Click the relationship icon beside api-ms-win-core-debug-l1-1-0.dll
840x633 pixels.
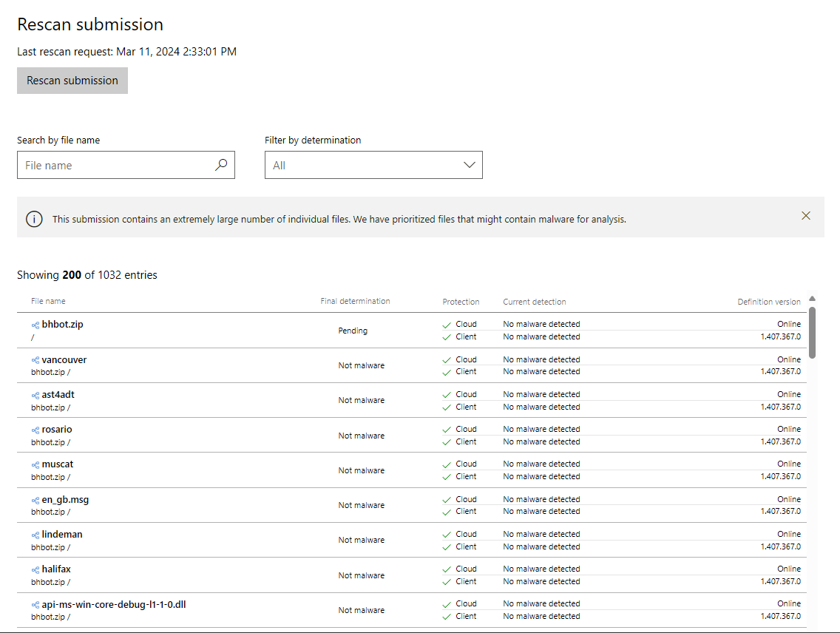click(35, 603)
